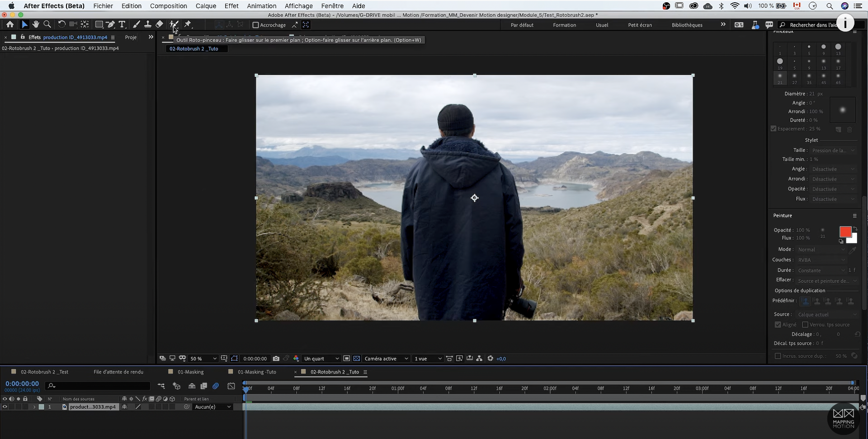868x439 pixels.
Task: Open the paint Mode Normal dropdown
Action: coord(821,249)
